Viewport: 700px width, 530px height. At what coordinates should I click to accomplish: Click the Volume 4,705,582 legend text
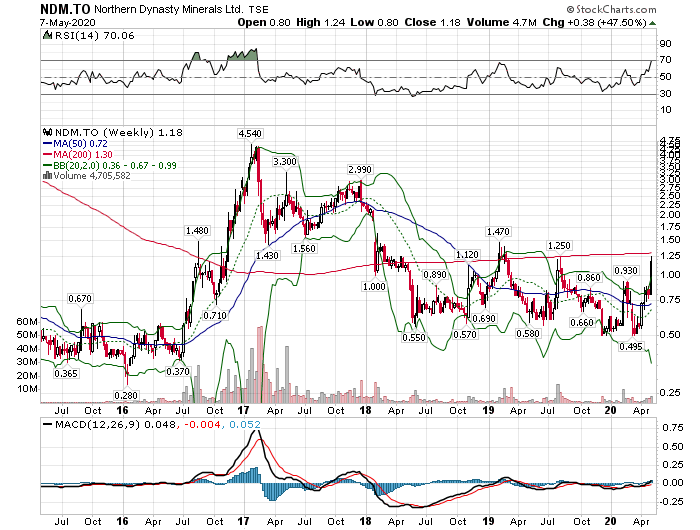tap(92, 176)
